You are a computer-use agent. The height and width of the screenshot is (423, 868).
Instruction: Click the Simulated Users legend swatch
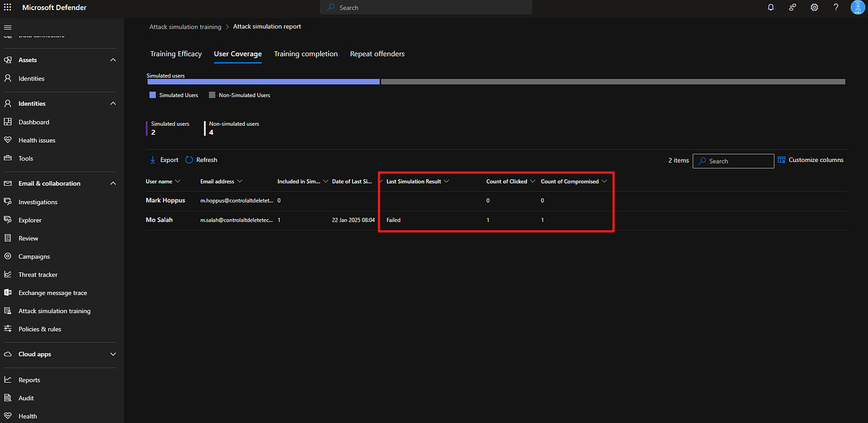click(153, 95)
